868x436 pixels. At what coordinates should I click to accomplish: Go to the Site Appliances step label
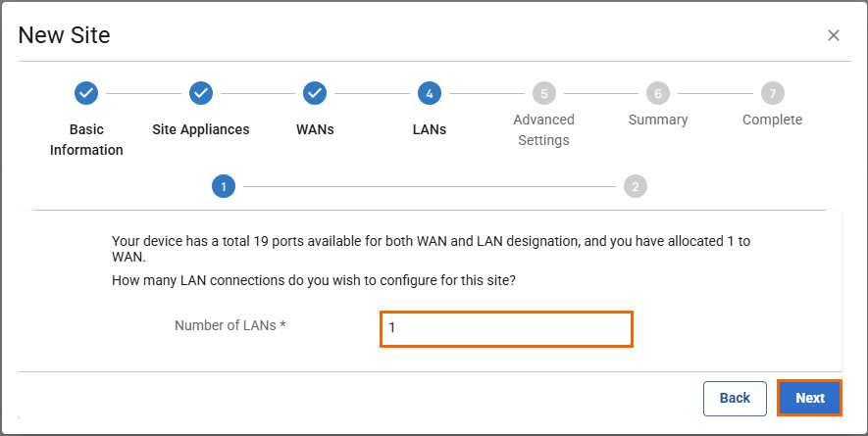200,129
